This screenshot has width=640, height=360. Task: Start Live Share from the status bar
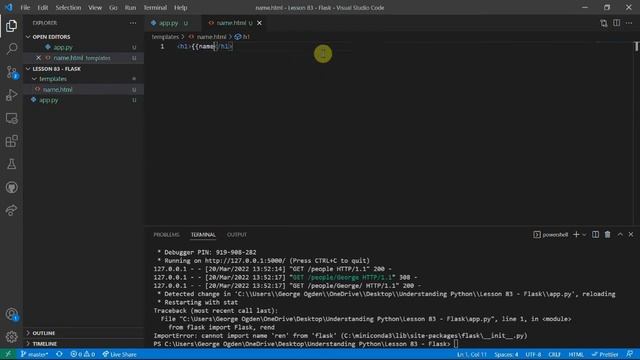(119, 354)
